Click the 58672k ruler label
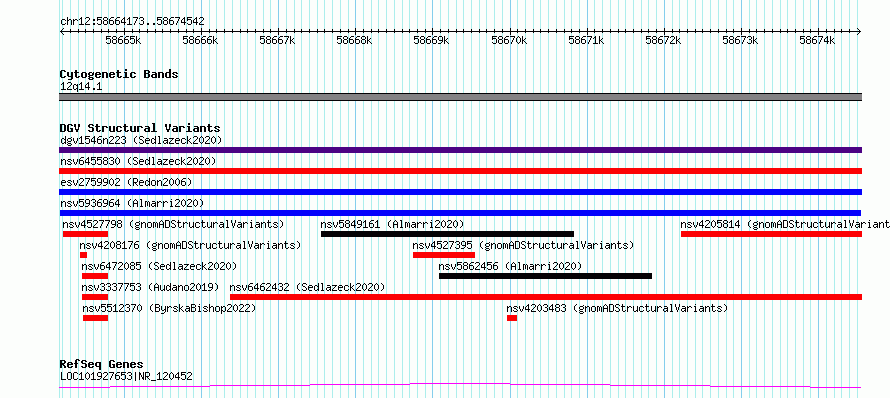 click(x=664, y=40)
